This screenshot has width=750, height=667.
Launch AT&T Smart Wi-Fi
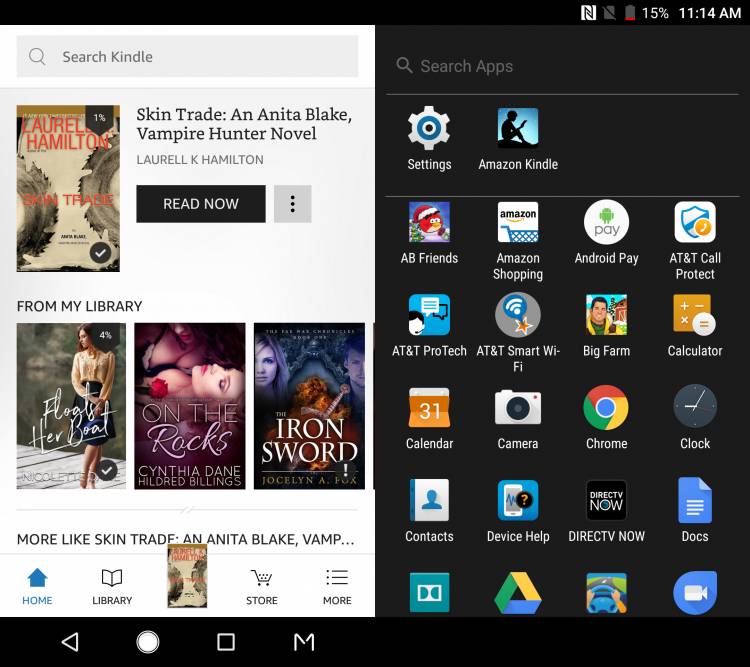pyautogui.click(x=518, y=334)
